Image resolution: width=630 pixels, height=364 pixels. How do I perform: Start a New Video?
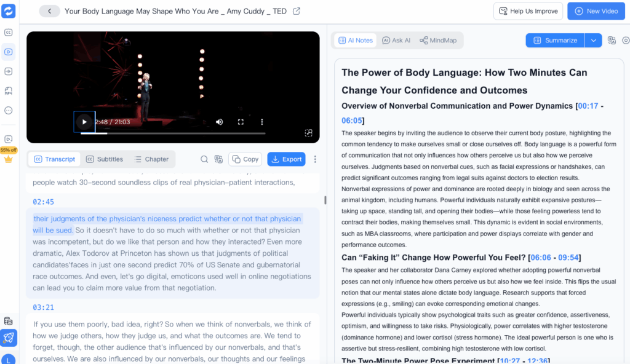click(596, 11)
